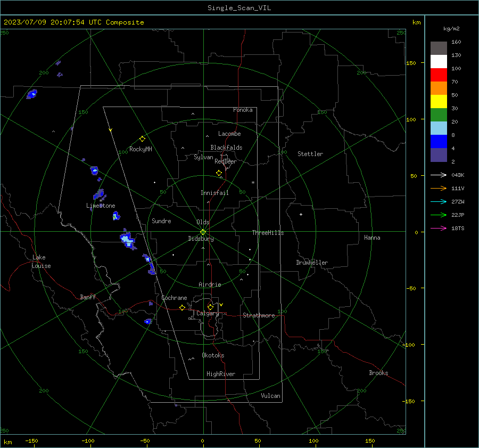Pick the purple 2-4 kg/m2 color swatch
This screenshot has width=479, height=448.
click(439, 154)
